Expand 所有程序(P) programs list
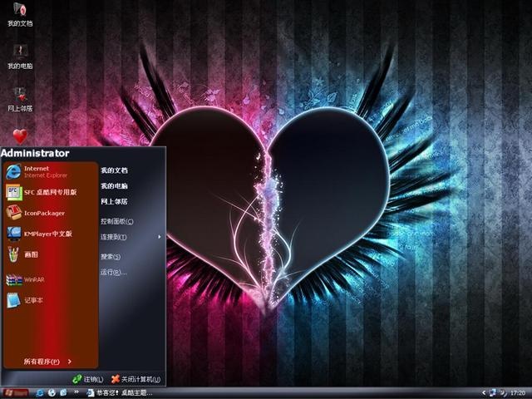This screenshot has width=532, height=399. click(47, 362)
